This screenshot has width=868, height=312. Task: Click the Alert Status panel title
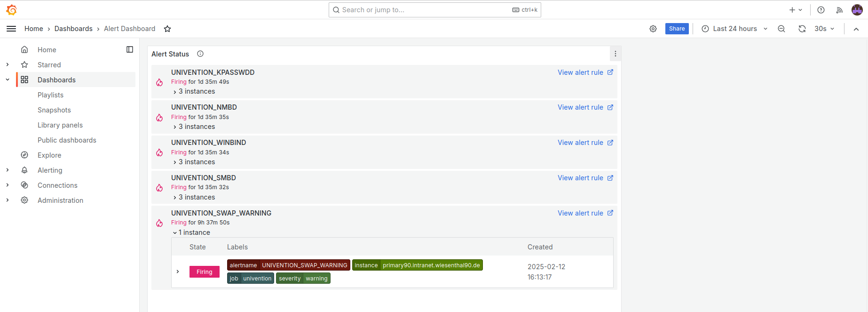click(x=170, y=54)
